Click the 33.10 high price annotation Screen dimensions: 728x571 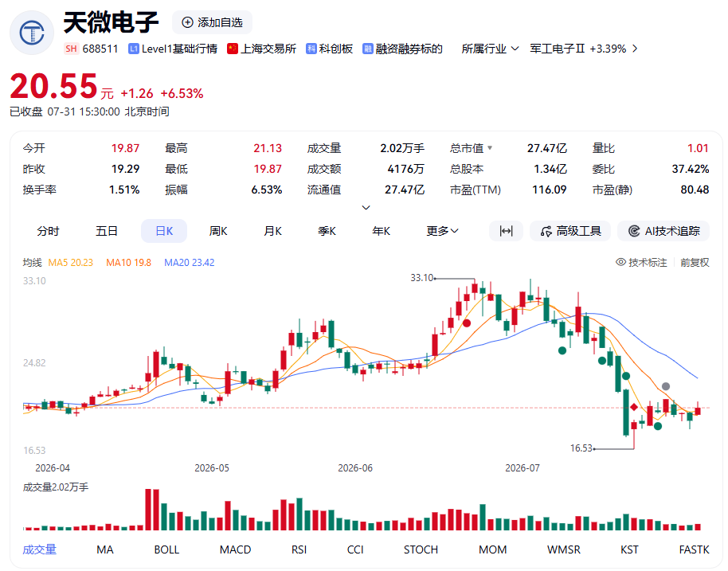(x=421, y=278)
